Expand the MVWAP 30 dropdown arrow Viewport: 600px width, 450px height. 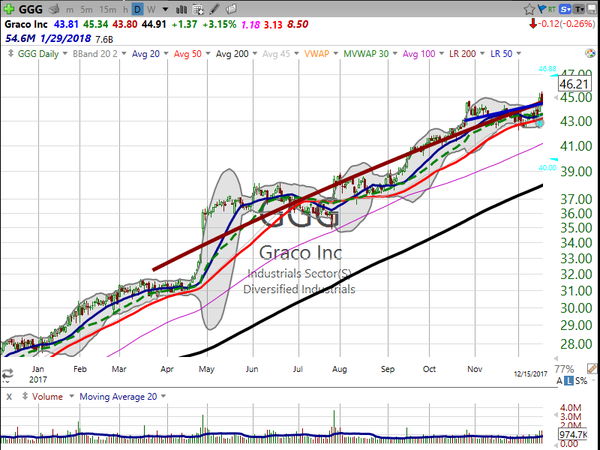(x=395, y=54)
